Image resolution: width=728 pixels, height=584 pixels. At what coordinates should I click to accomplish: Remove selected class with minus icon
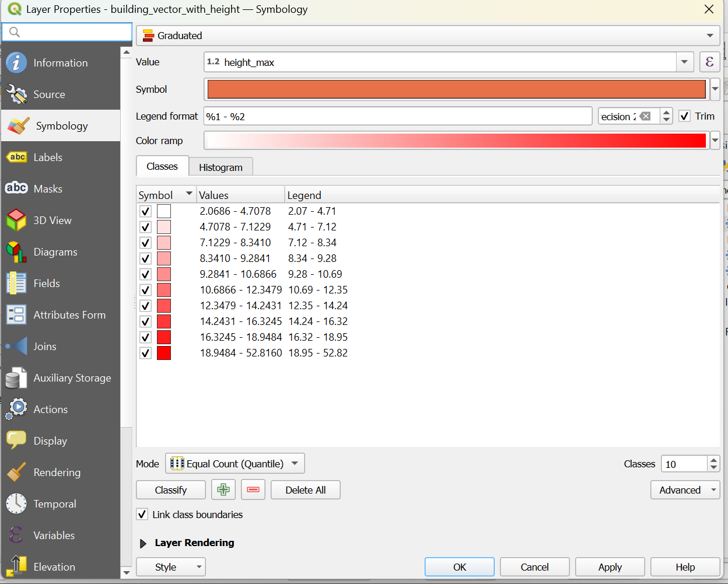point(253,490)
